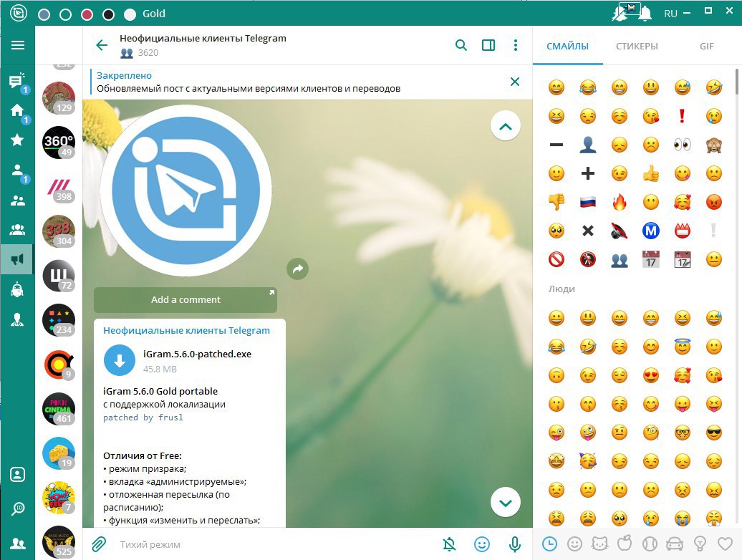
Task: Click the emoji panel scrollbar
Action: 736,82
